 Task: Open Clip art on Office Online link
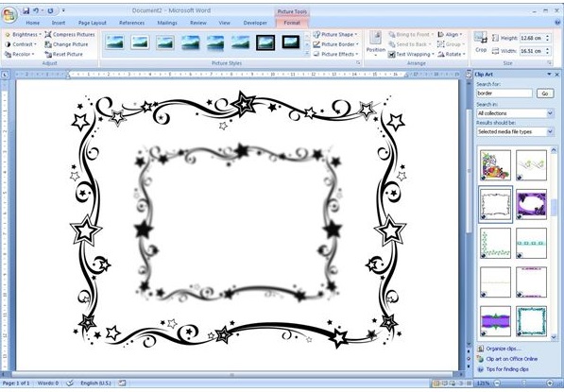(511, 359)
